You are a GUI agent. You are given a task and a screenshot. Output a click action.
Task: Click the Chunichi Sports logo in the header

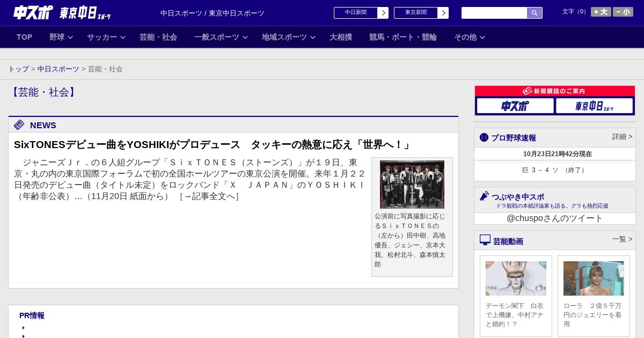point(33,12)
